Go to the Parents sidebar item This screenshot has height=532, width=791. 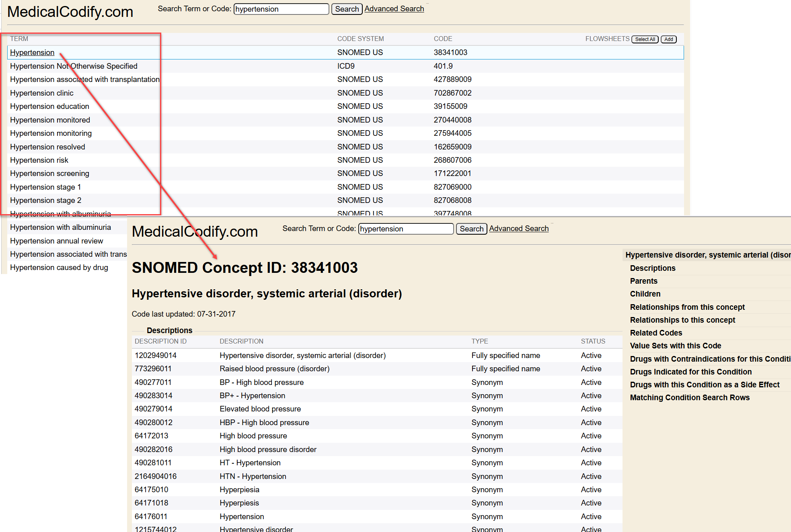(x=643, y=281)
